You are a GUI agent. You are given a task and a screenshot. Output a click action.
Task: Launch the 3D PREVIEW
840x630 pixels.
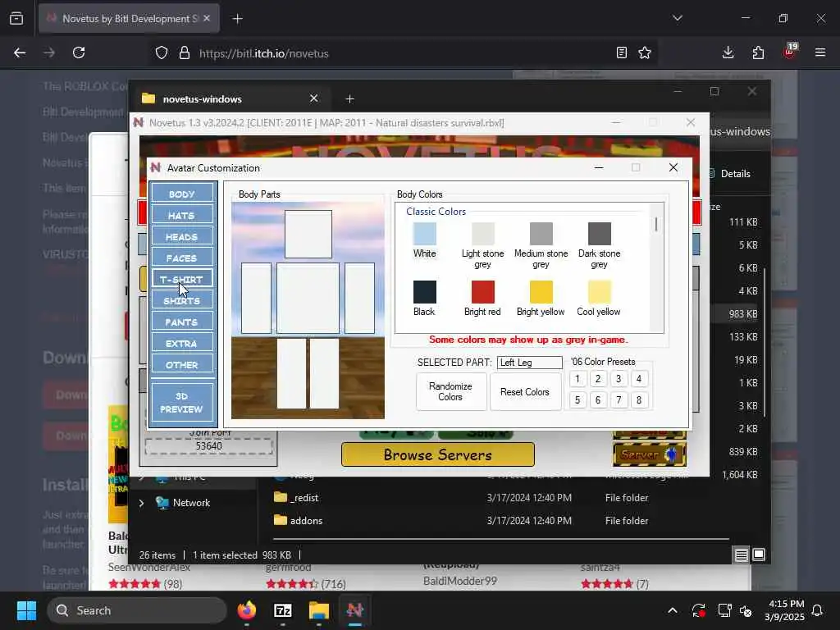coord(182,402)
